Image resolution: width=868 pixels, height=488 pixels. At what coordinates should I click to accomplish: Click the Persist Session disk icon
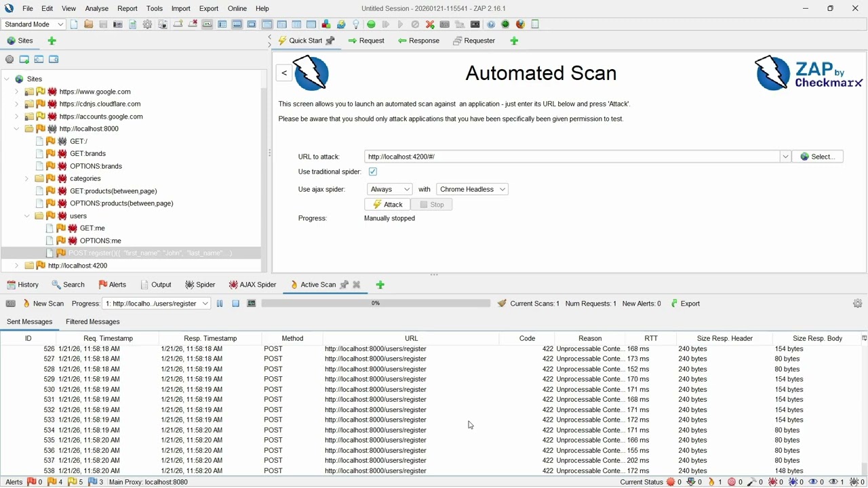(x=103, y=24)
